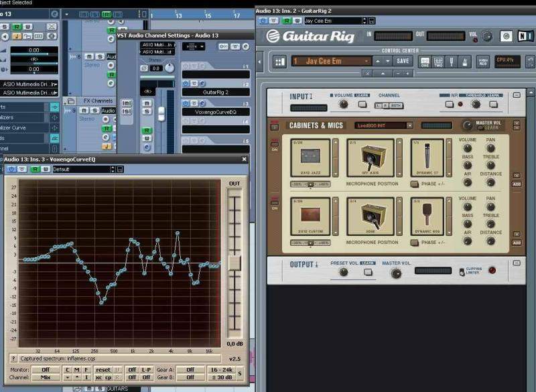The height and width of the screenshot is (392, 536).
Task: Open the Lead800 cabinet preset dropdown
Action: pyautogui.click(x=409, y=126)
